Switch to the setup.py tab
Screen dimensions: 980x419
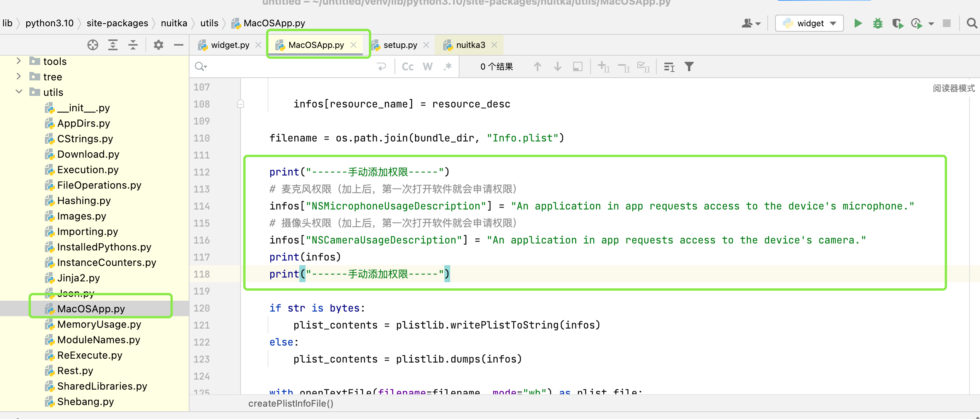(400, 45)
